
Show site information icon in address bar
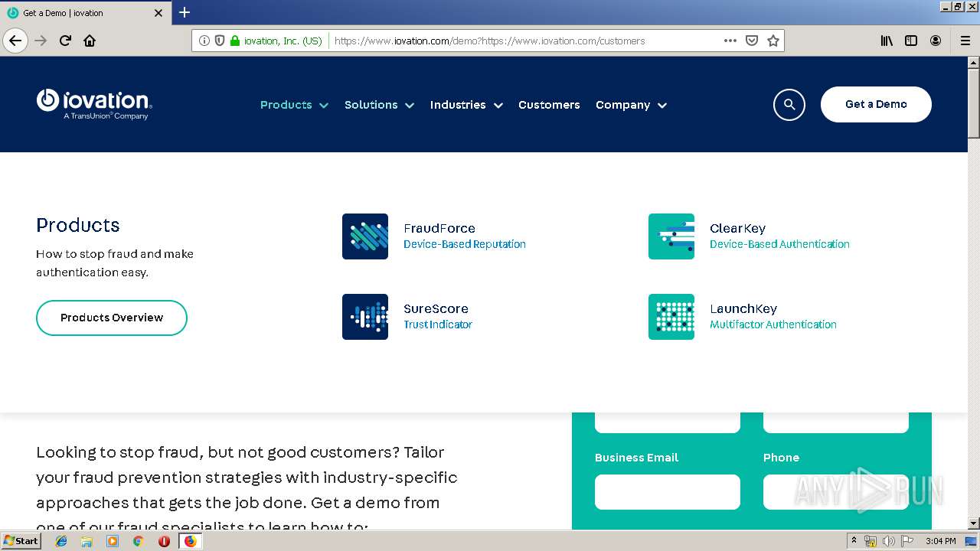coord(204,41)
